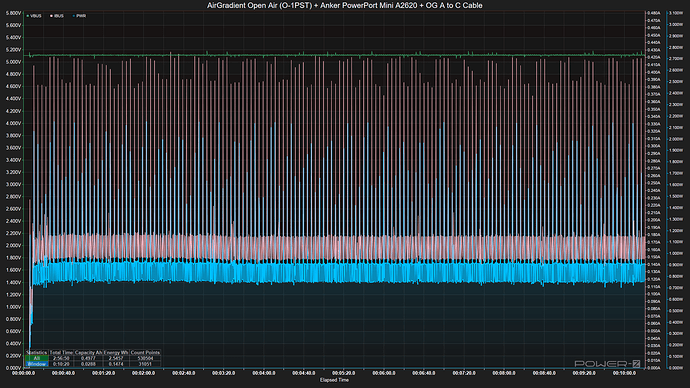
Task: Click the POWER-Z logo watermark
Action: click(607, 364)
